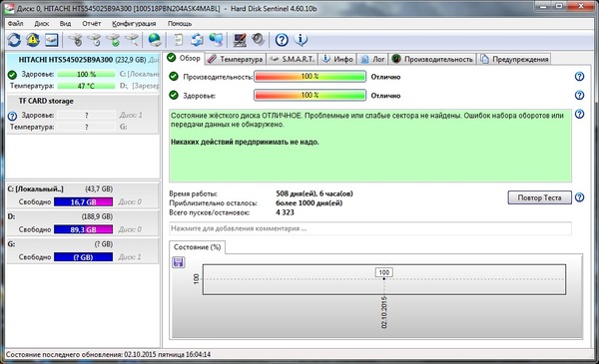
Task: Click the info bubble About toolbar icon
Action: click(x=301, y=40)
